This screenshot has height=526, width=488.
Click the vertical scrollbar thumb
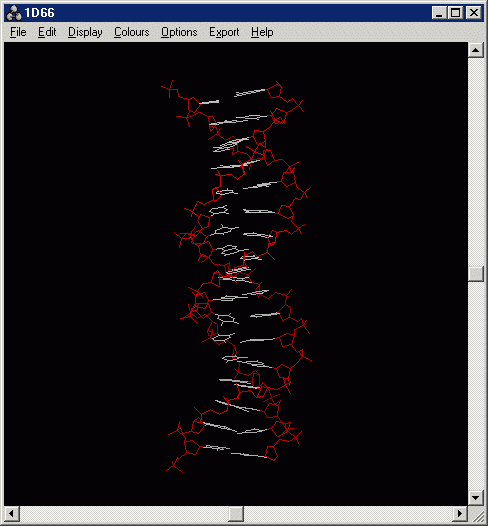(476, 274)
